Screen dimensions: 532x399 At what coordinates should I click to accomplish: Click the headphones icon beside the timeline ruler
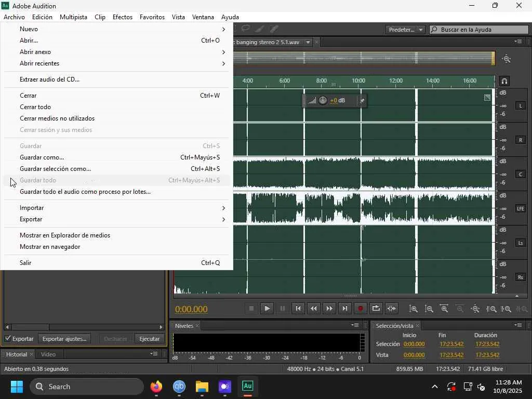click(x=504, y=81)
